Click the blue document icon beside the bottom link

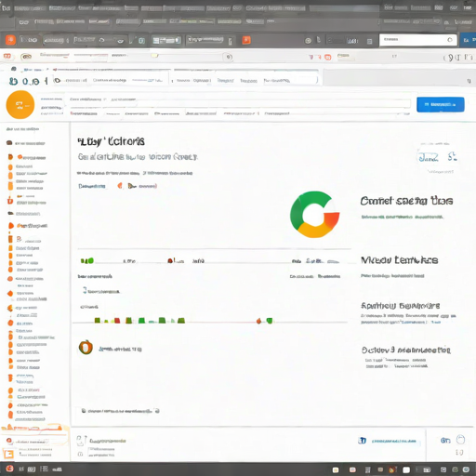[x=363, y=441]
